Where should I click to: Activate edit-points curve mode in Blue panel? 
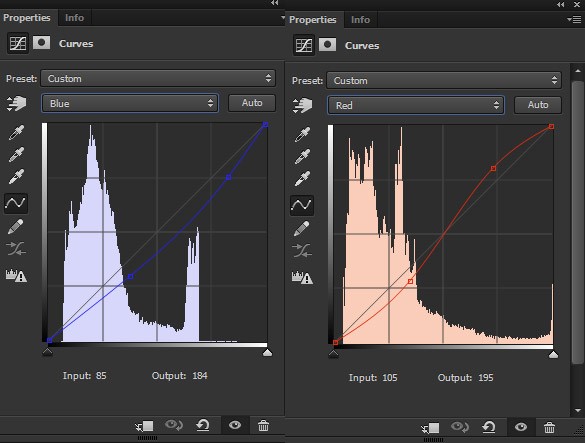(x=16, y=203)
